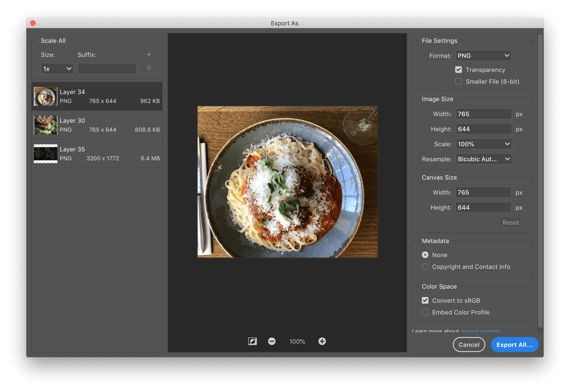Open the Format PNG dropdown
Screen dimensions: 570x392
[483, 56]
